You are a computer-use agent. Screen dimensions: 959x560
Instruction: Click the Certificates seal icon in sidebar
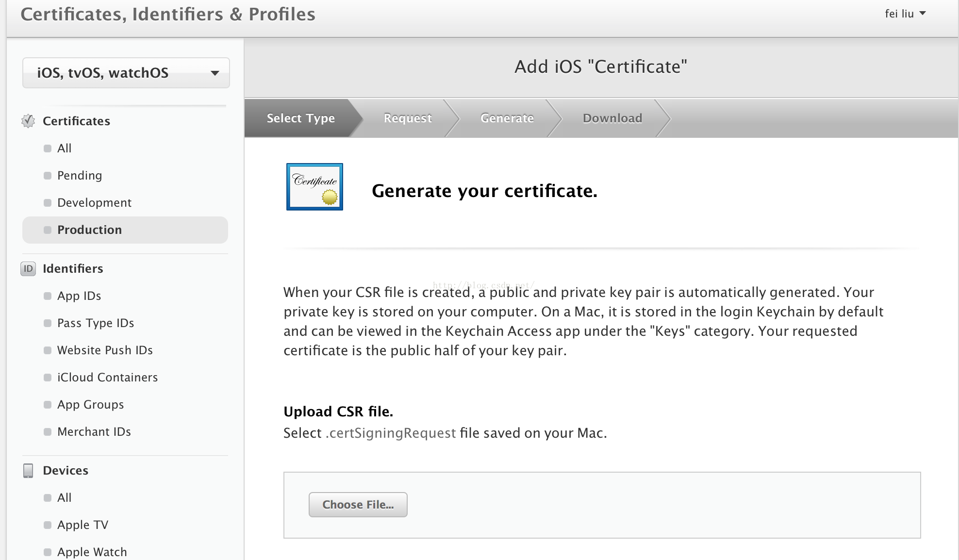tap(28, 121)
